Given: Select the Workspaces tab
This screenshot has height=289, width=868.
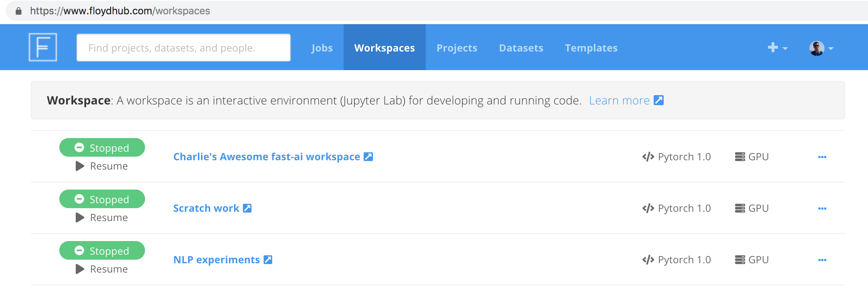Looking at the screenshot, I should [384, 48].
